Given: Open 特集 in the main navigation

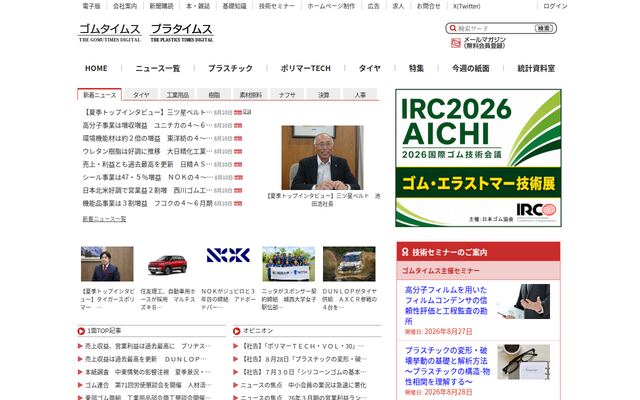Looking at the screenshot, I should point(416,68).
